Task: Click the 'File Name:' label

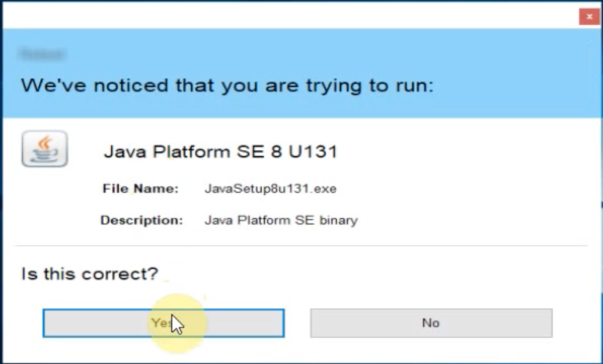Action: tap(141, 188)
